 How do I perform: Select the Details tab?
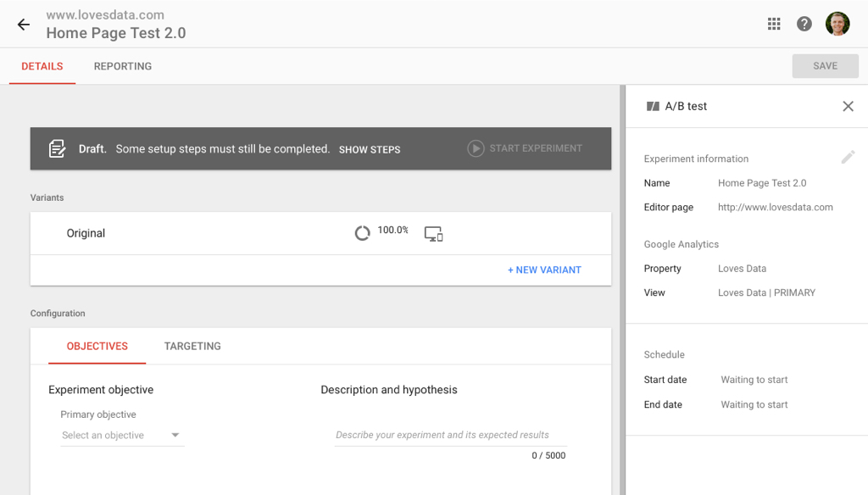[x=42, y=65]
